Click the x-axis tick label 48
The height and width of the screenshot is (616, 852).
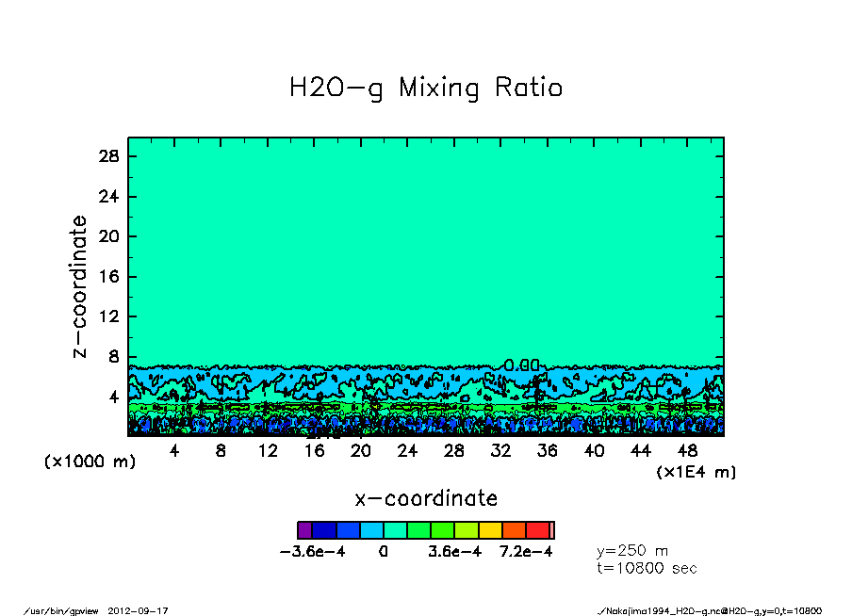687,451
